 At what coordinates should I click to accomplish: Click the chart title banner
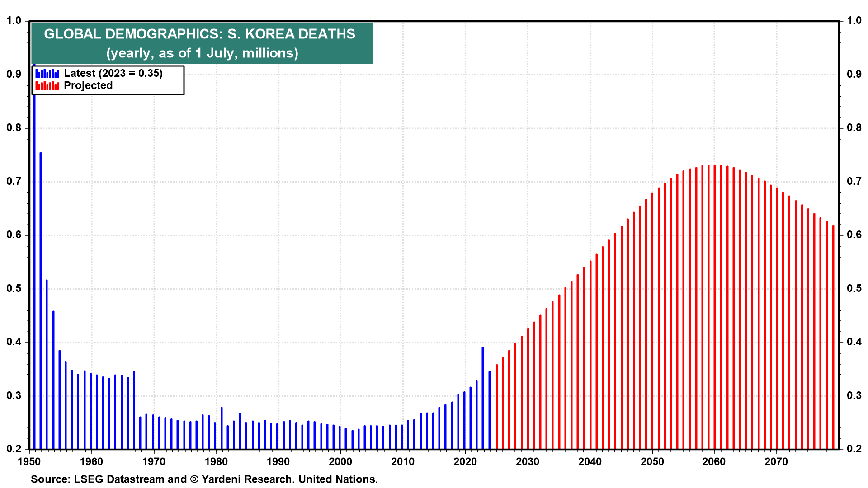pos(202,43)
